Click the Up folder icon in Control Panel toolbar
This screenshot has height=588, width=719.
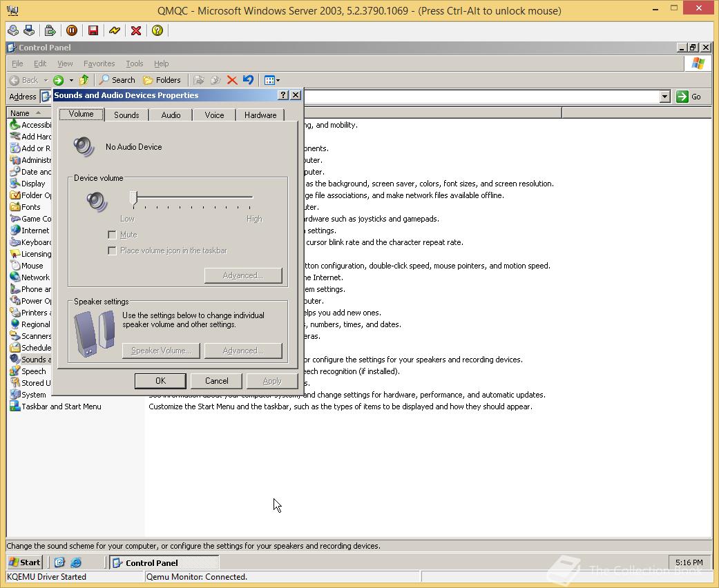click(x=84, y=80)
